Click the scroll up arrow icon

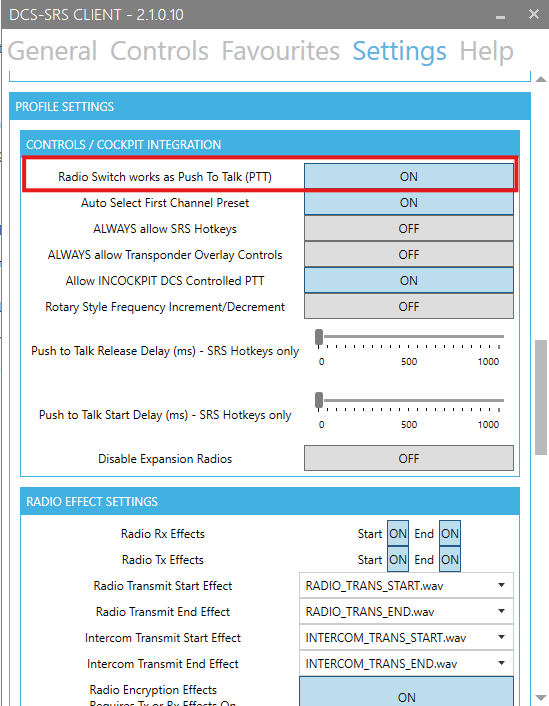click(541, 79)
